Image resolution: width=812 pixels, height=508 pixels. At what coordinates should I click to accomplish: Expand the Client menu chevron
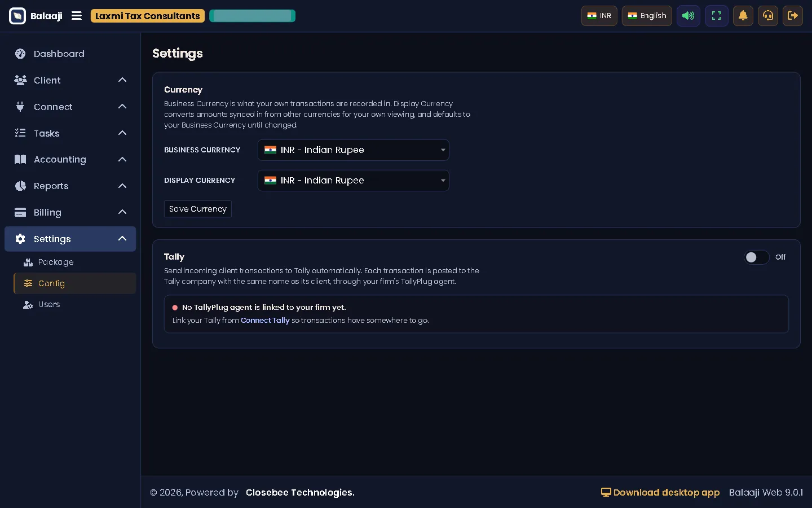(122, 80)
